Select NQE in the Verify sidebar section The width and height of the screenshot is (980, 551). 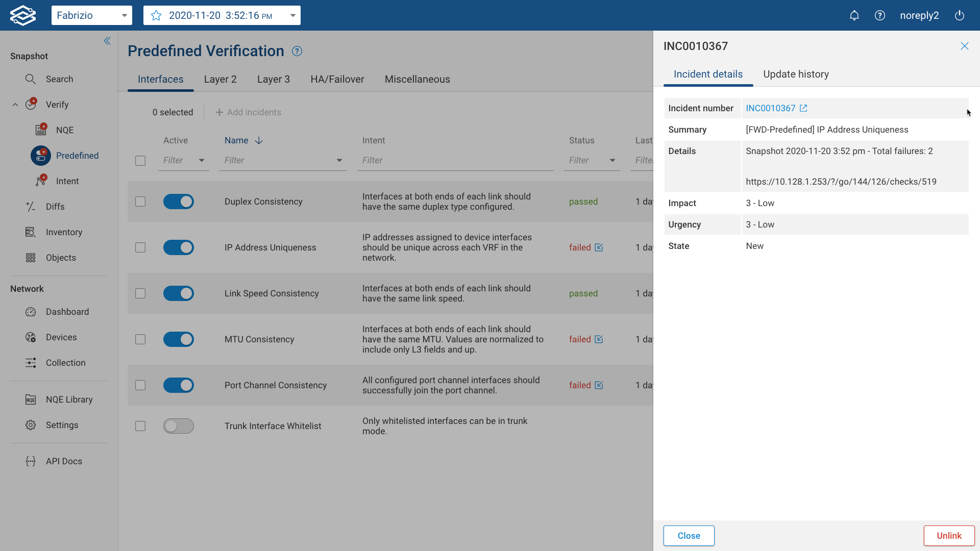pyautogui.click(x=65, y=130)
